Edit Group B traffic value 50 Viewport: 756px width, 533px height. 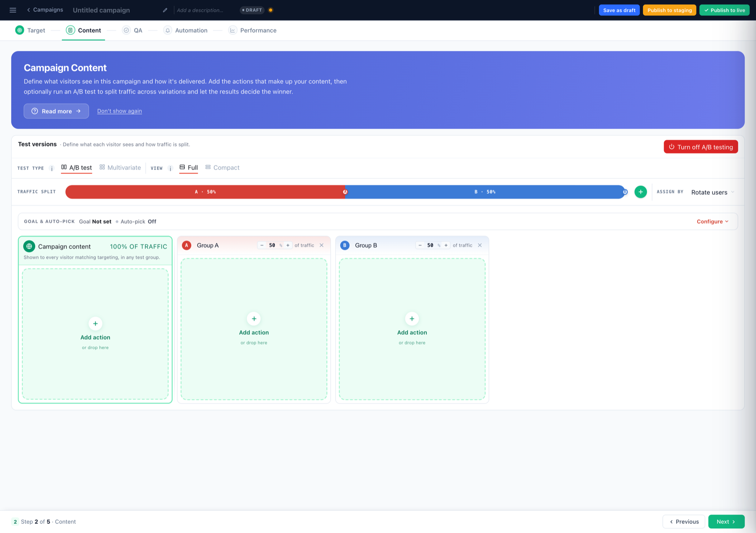[x=430, y=246]
